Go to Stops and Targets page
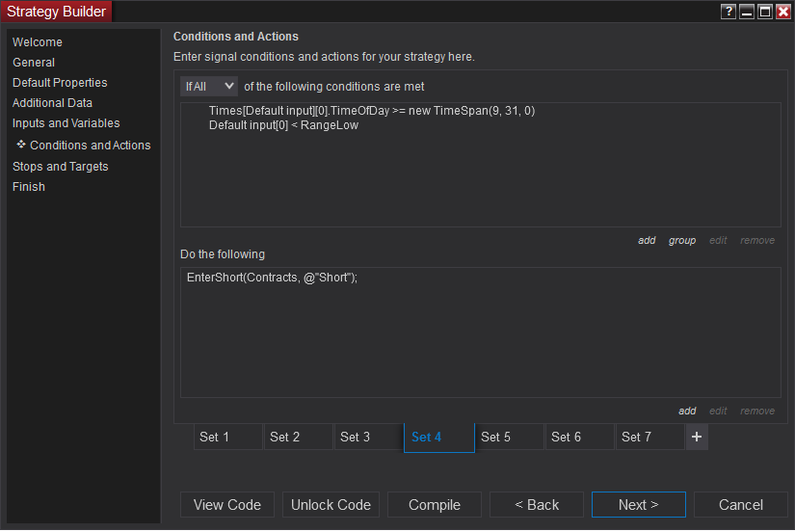Viewport: 795px width, 532px height. 60,167
